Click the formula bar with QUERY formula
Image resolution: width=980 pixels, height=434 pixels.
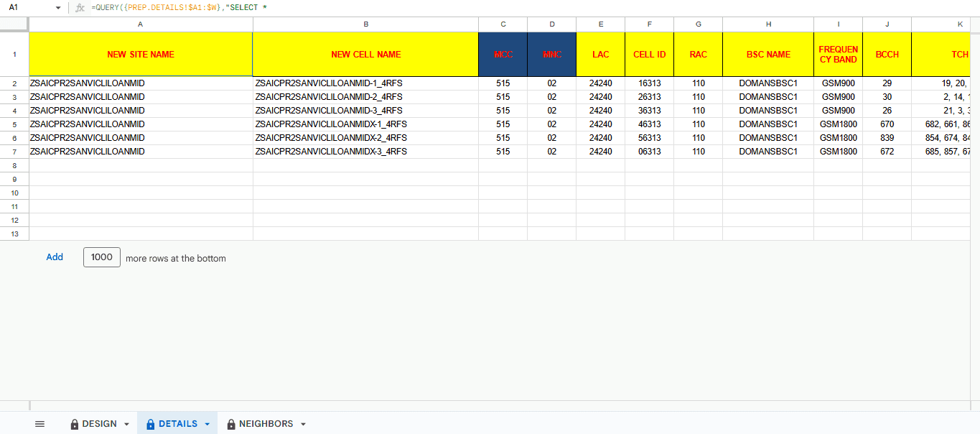(x=503, y=7)
